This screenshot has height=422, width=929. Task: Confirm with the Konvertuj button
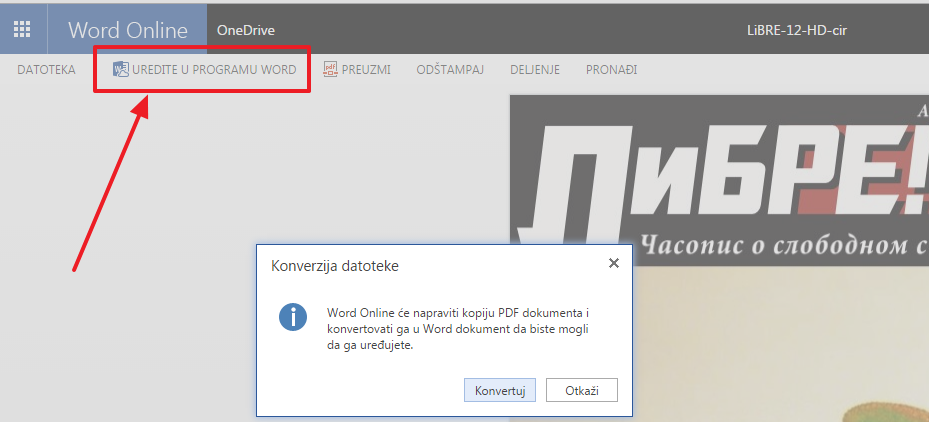tap(500, 391)
